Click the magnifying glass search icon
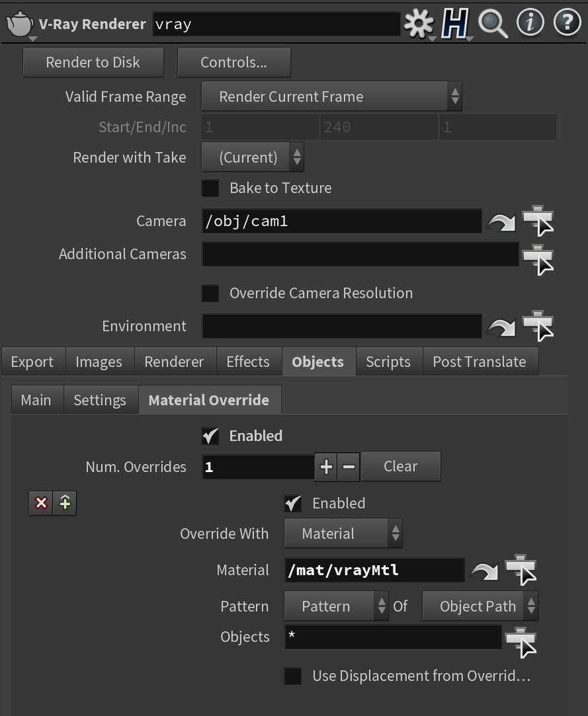Image resolution: width=588 pixels, height=716 pixels. pos(493,23)
